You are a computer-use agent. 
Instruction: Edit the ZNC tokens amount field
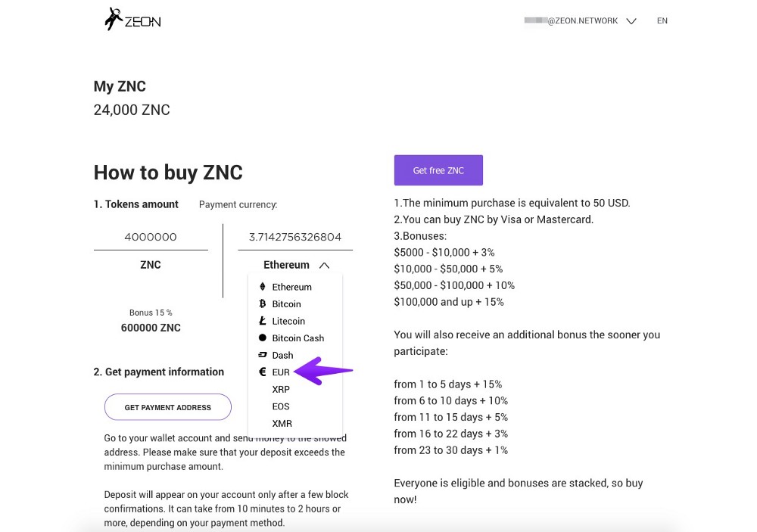click(151, 237)
